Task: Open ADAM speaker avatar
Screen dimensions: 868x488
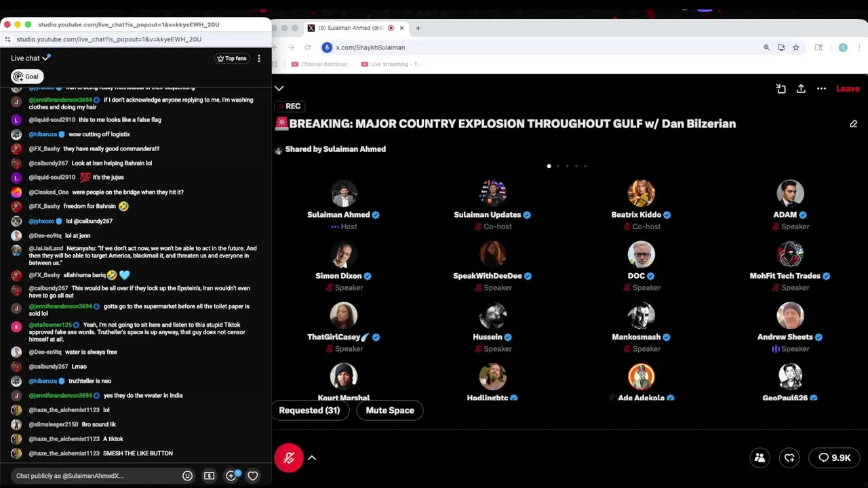Action: (790, 193)
